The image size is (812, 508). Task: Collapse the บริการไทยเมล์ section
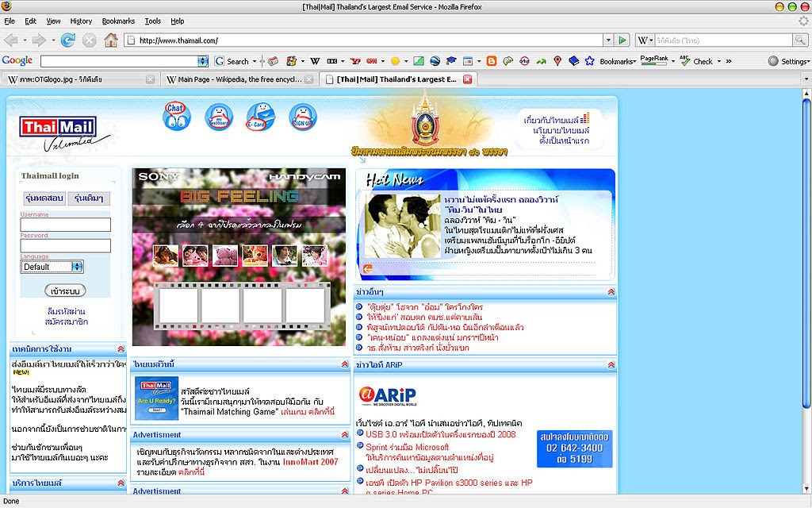coord(121,483)
